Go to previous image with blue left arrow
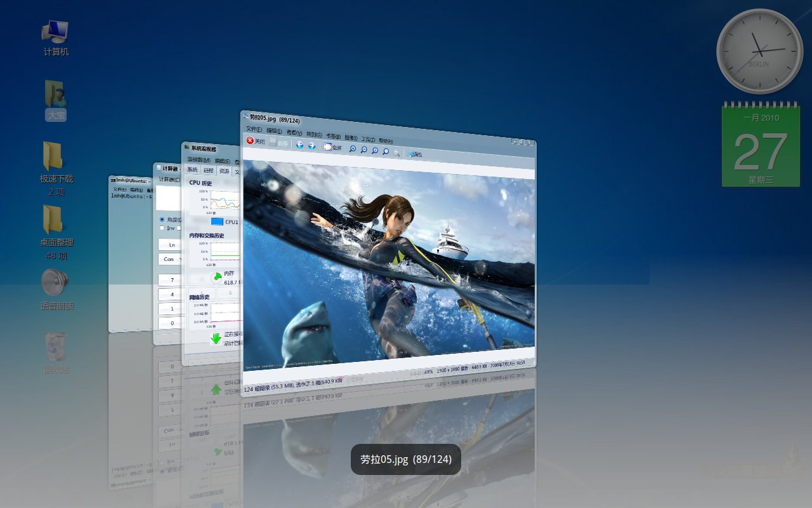Viewport: 812px width, 508px height. pyautogui.click(x=299, y=145)
